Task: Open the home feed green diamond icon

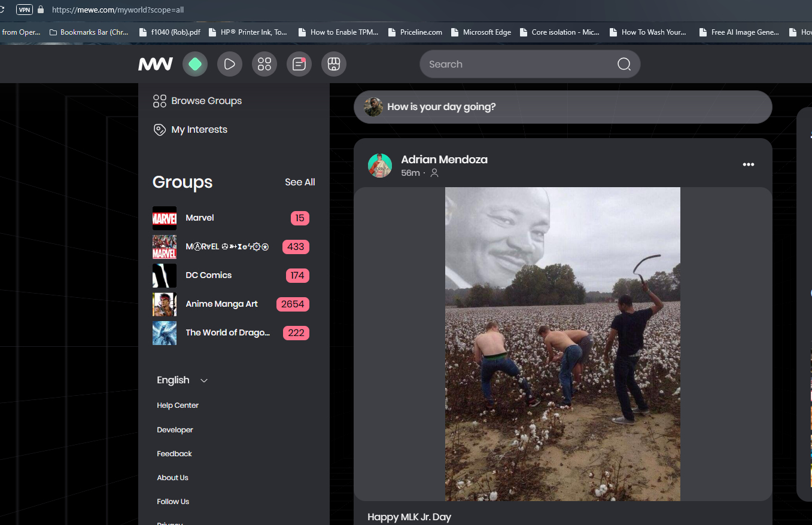Action: [195, 64]
